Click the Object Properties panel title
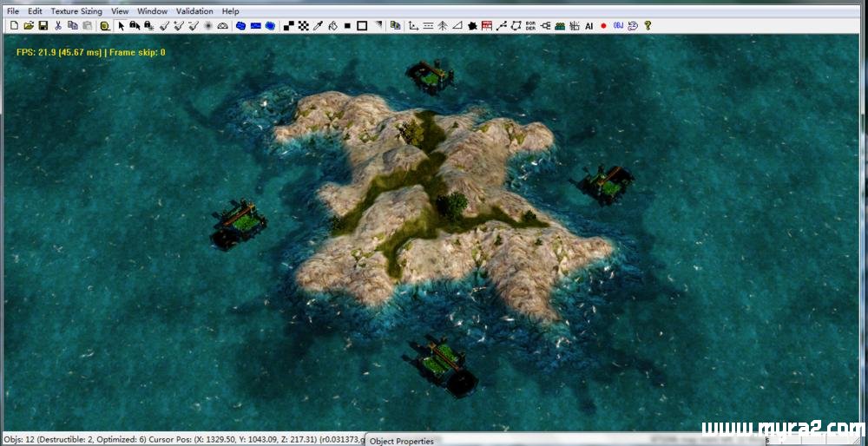868x446 pixels. (x=402, y=441)
